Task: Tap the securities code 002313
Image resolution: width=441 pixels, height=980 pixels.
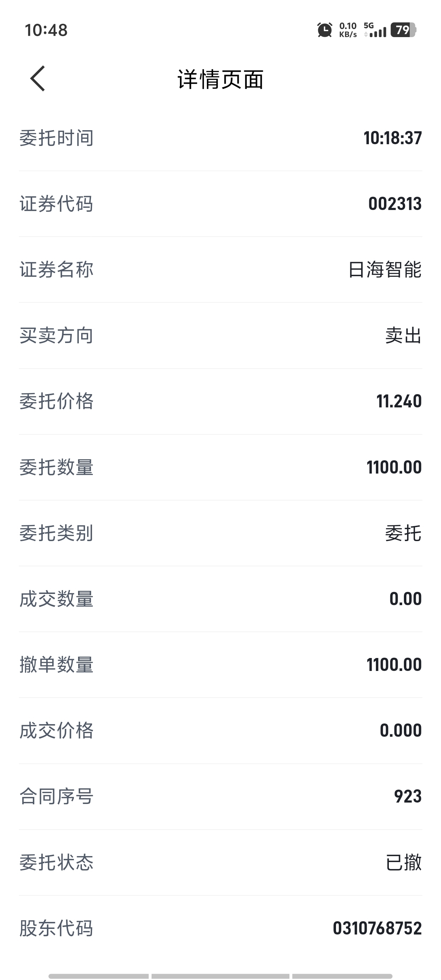Action: [x=395, y=204]
